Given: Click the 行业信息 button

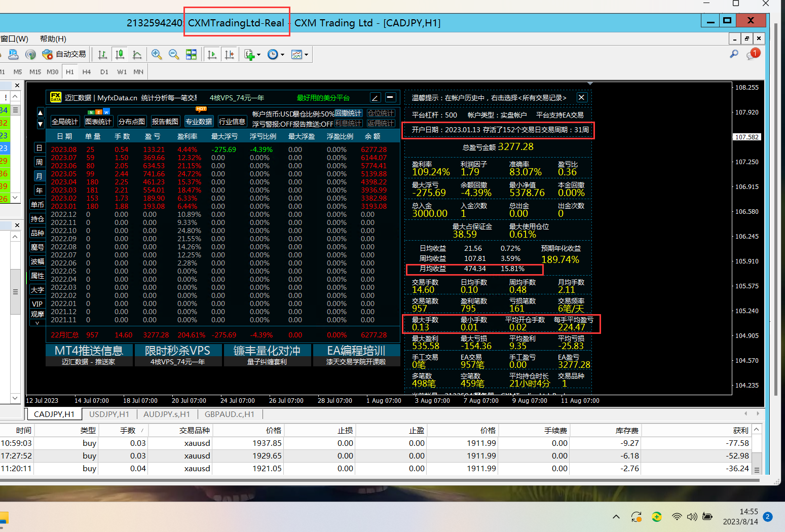Looking at the screenshot, I should click(x=232, y=122).
